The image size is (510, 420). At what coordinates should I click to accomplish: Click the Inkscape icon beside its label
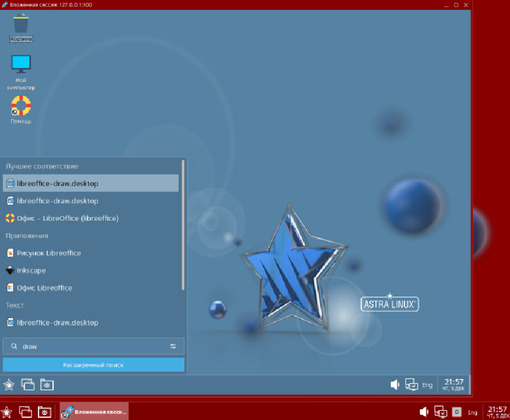(x=10, y=270)
